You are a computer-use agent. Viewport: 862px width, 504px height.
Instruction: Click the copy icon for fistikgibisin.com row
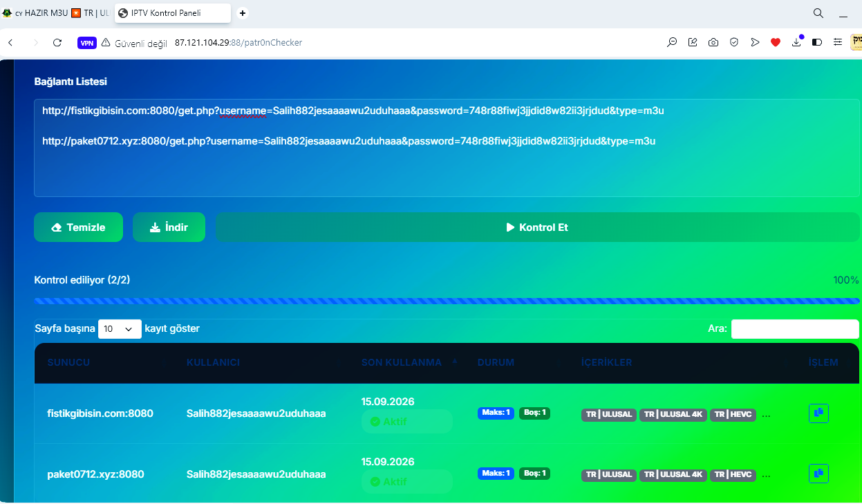coord(818,413)
